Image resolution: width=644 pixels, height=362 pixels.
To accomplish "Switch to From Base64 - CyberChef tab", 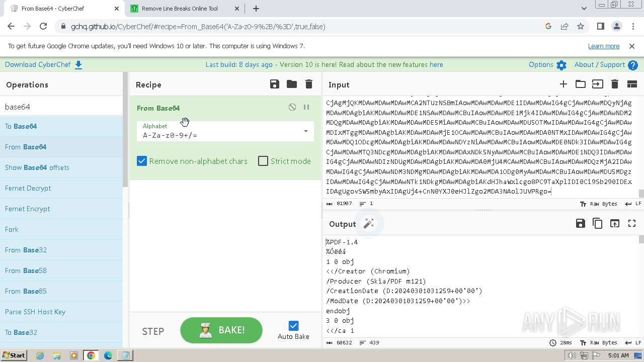I will tap(65, 9).
